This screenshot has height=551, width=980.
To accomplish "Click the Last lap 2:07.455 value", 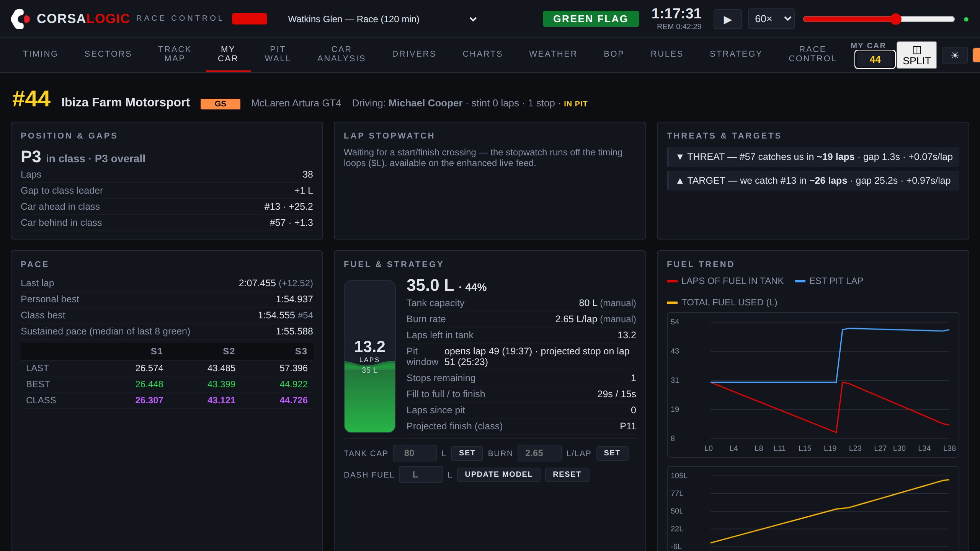I will (x=276, y=283).
